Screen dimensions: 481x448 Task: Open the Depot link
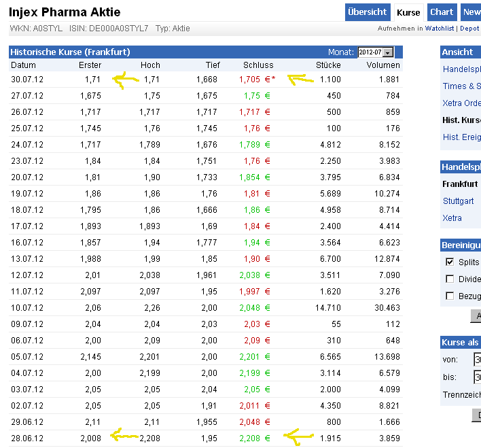point(469,29)
